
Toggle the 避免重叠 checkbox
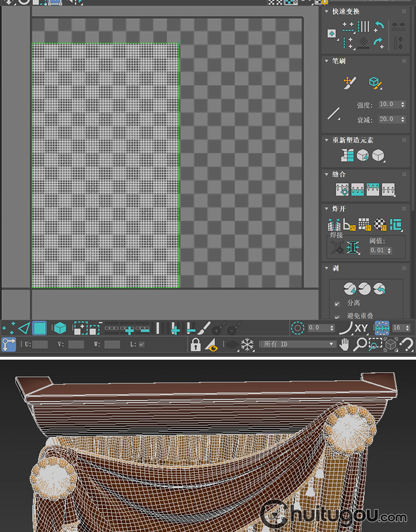tap(337, 316)
